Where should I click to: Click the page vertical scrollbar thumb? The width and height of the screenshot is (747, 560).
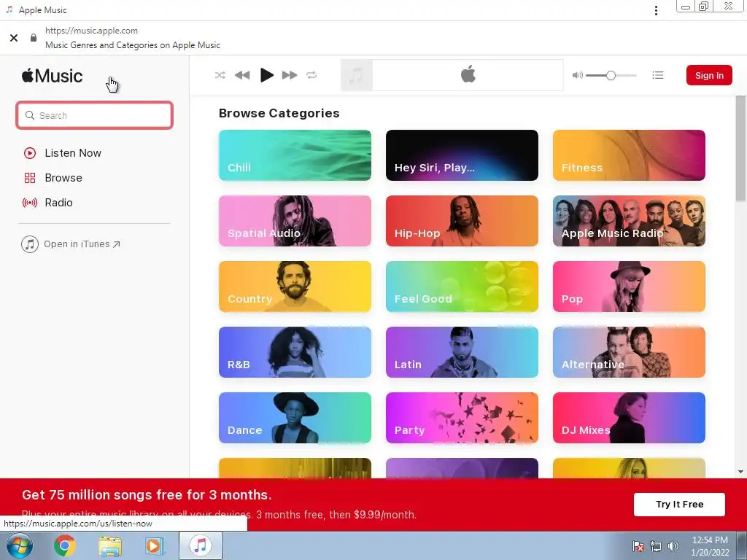pos(740,149)
